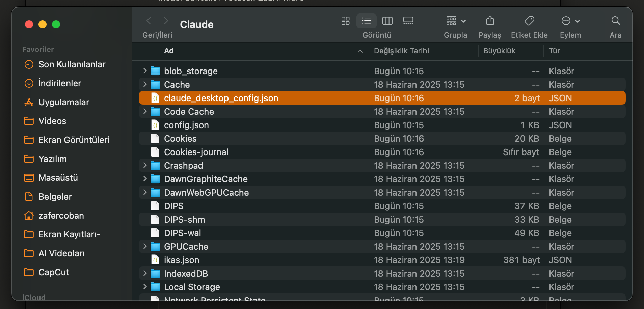Expand the IndexedDB folder
The width and height of the screenshot is (644, 309).
145,273
